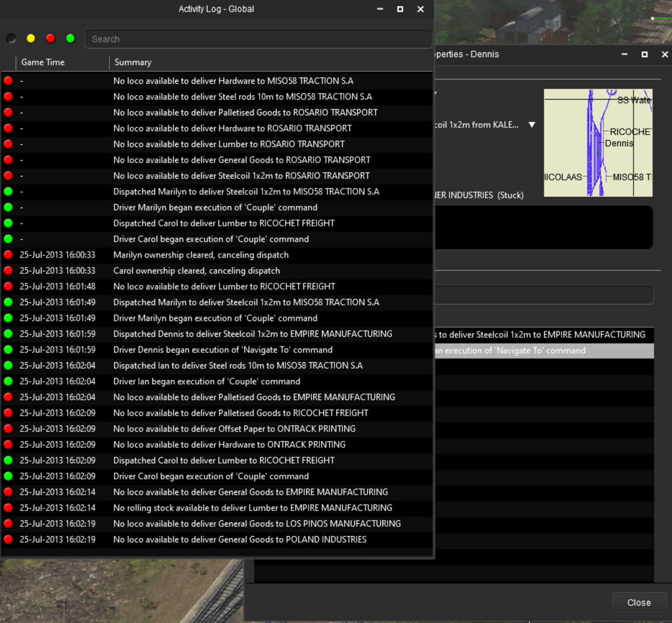Click green status dot of Driver Dennis Navigate To row
The image size is (672, 623).
tap(8, 350)
